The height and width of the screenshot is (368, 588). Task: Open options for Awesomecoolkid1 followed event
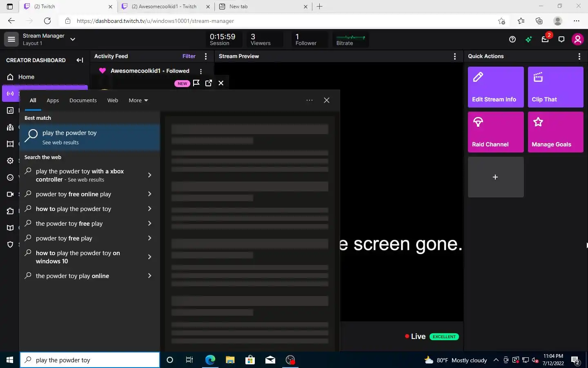click(200, 71)
